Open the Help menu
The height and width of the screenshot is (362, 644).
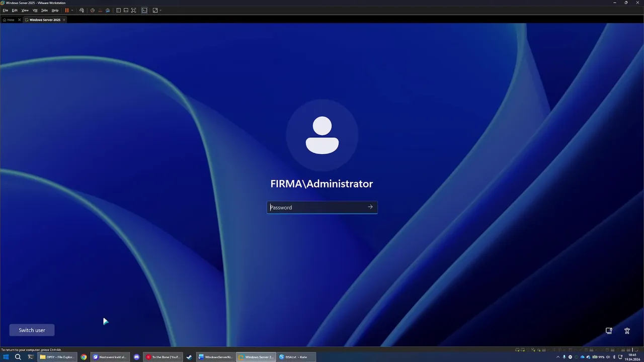(x=55, y=10)
